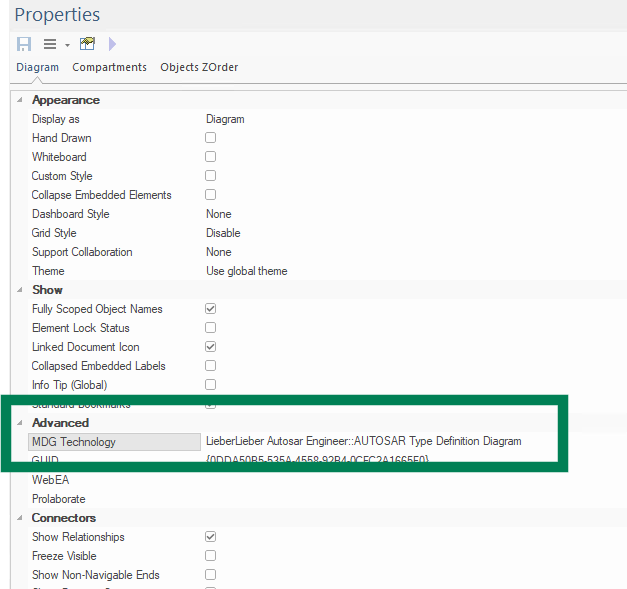
Task: Switch to the Compartments tab
Action: [x=109, y=67]
